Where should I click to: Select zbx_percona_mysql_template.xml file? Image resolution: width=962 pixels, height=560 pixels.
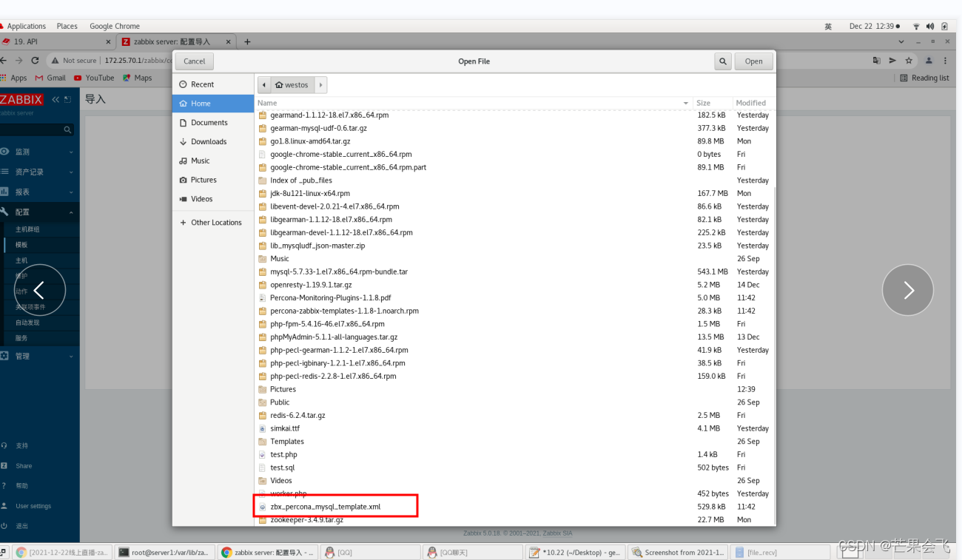(x=515, y=507)
